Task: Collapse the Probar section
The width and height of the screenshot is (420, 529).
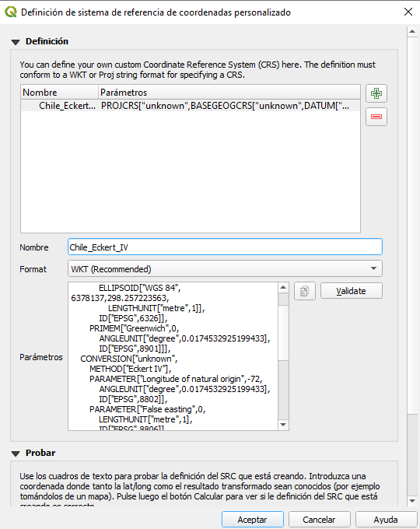Action: [16, 454]
